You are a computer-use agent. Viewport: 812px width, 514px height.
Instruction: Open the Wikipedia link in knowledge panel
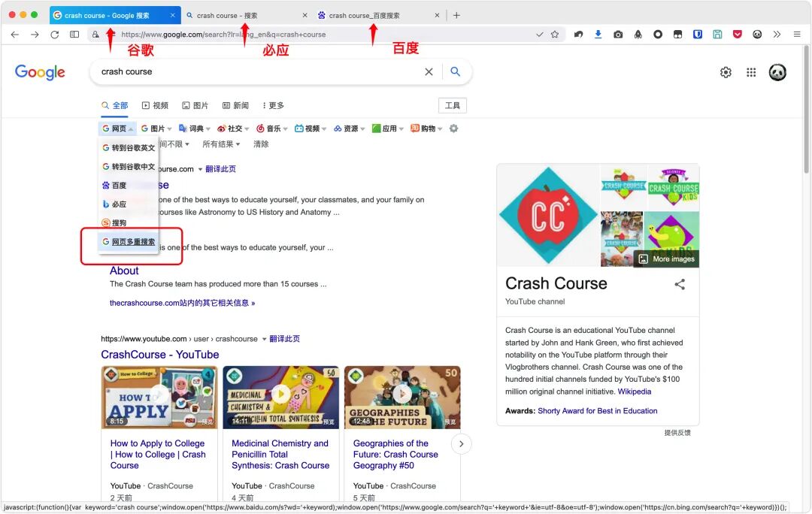click(x=635, y=392)
